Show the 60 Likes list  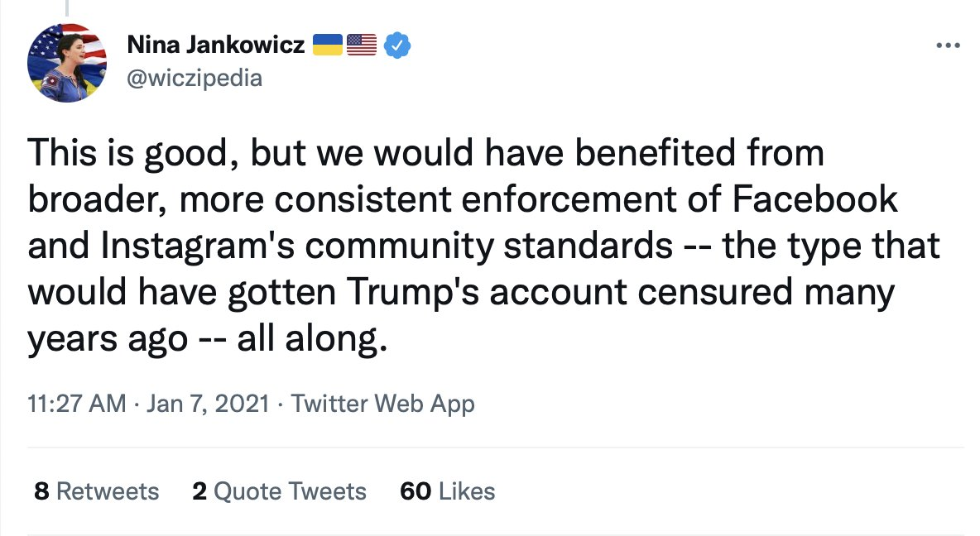coord(448,491)
